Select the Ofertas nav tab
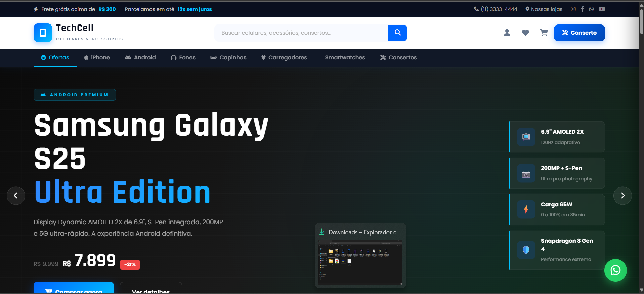This screenshot has width=644, height=294. tap(55, 57)
